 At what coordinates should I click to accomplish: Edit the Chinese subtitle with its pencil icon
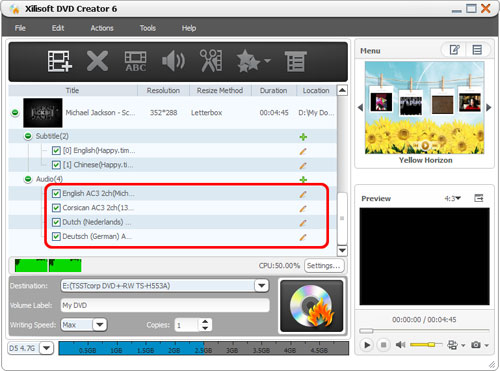[303, 166]
